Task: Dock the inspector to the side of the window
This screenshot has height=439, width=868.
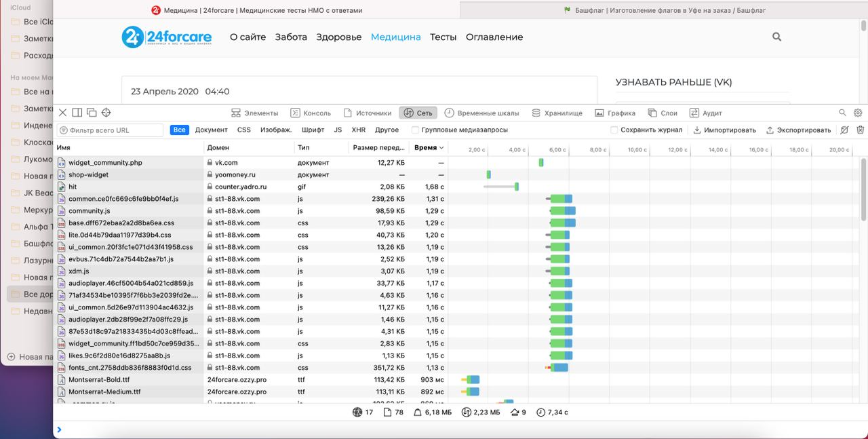Action: point(77,113)
